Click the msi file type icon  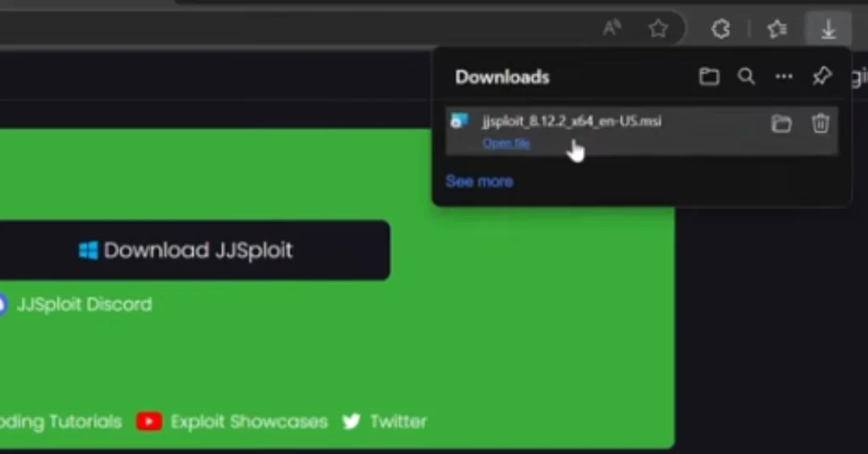pos(459,120)
